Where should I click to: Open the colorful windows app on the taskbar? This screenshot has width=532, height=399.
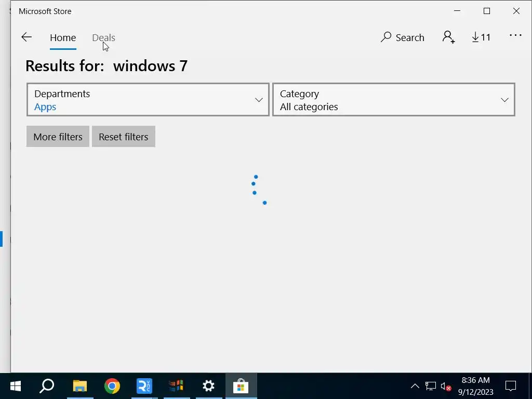click(177, 386)
